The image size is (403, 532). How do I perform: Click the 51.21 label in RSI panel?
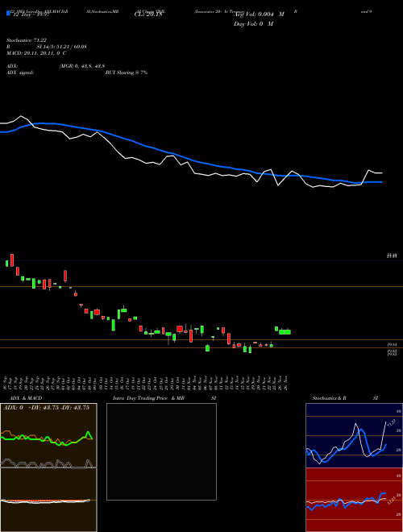[x=391, y=501]
